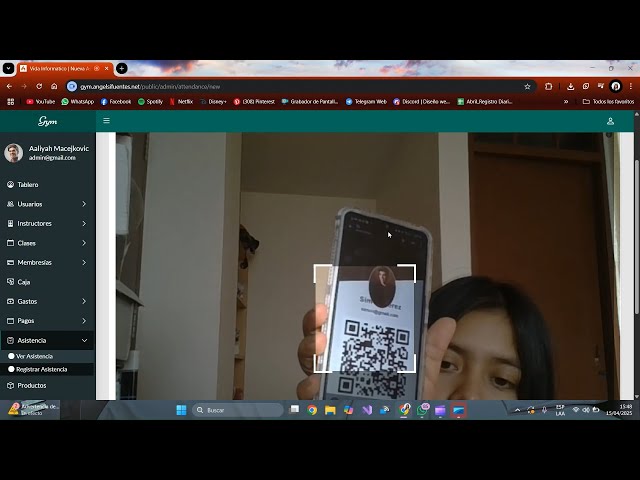Click the page vertical scrollbar
Viewport: 640px width, 480px height.
coord(637,237)
